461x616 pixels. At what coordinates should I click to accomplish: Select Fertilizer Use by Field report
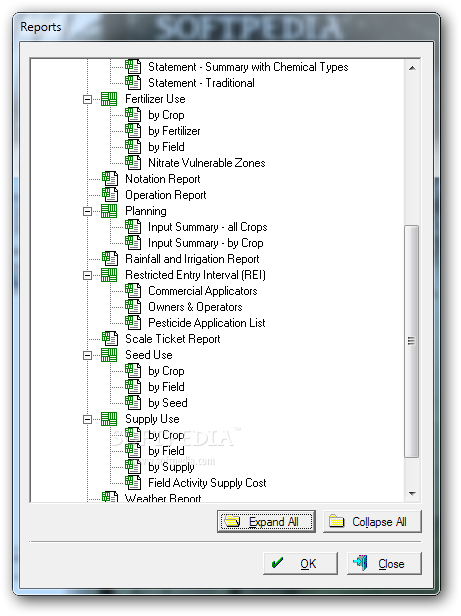click(166, 147)
